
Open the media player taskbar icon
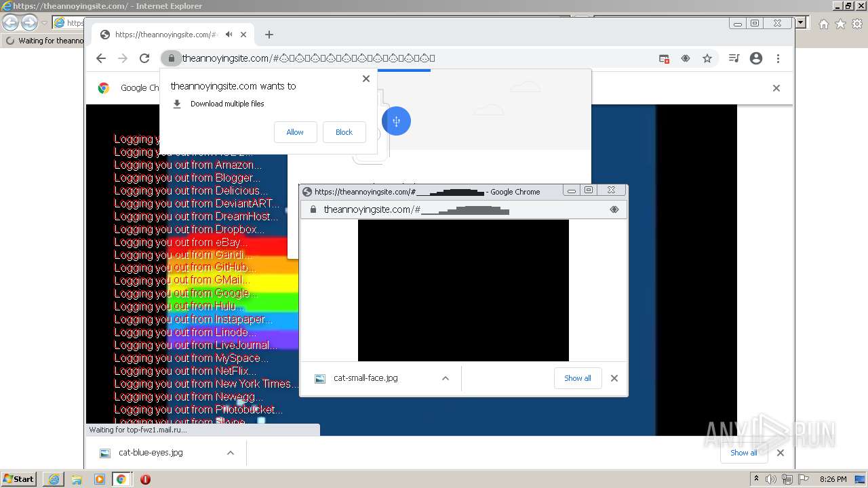(100, 479)
